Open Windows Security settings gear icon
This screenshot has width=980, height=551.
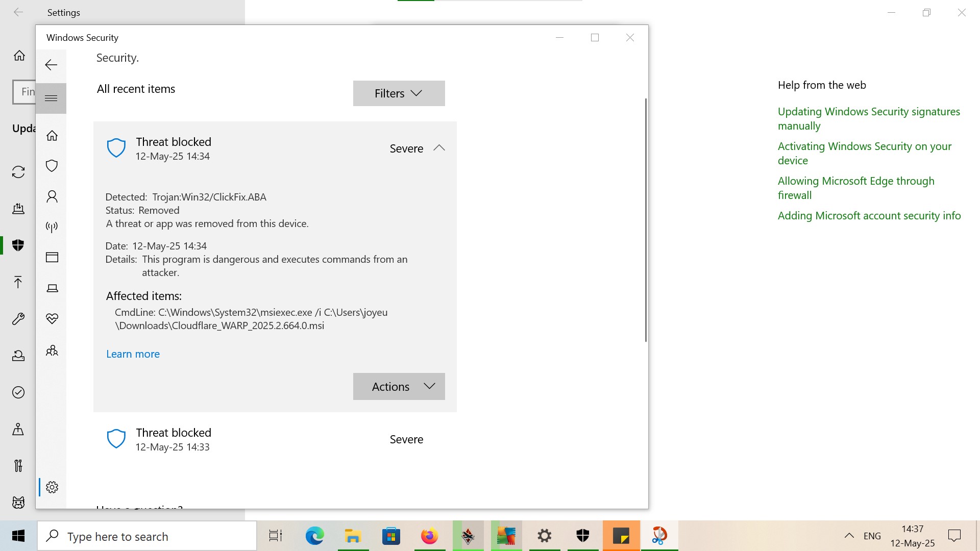tap(52, 487)
